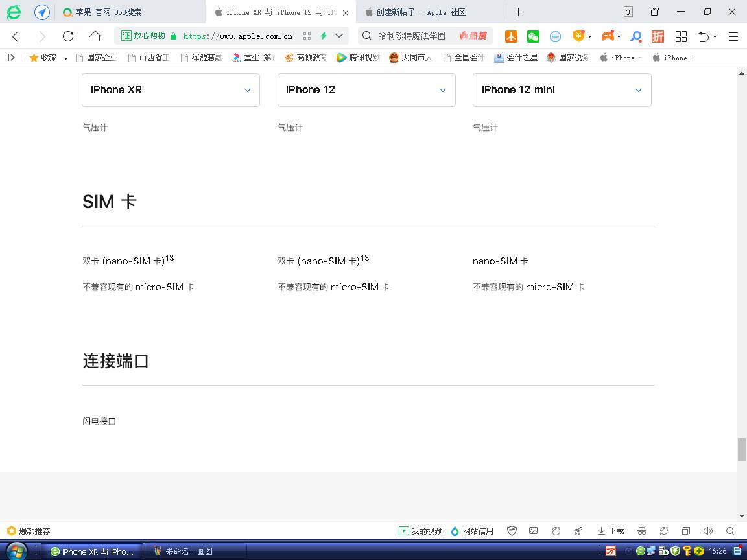Expand the iPhone XR model dropdown

(x=171, y=90)
